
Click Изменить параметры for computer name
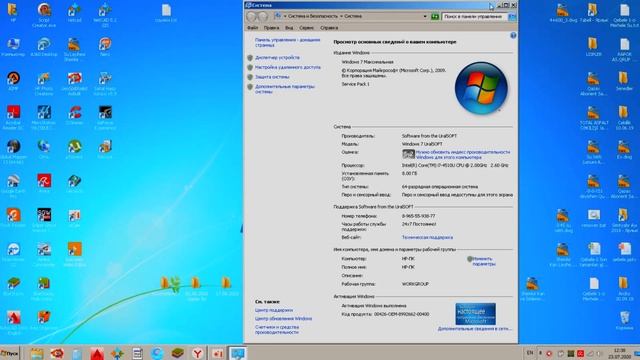coord(484,261)
